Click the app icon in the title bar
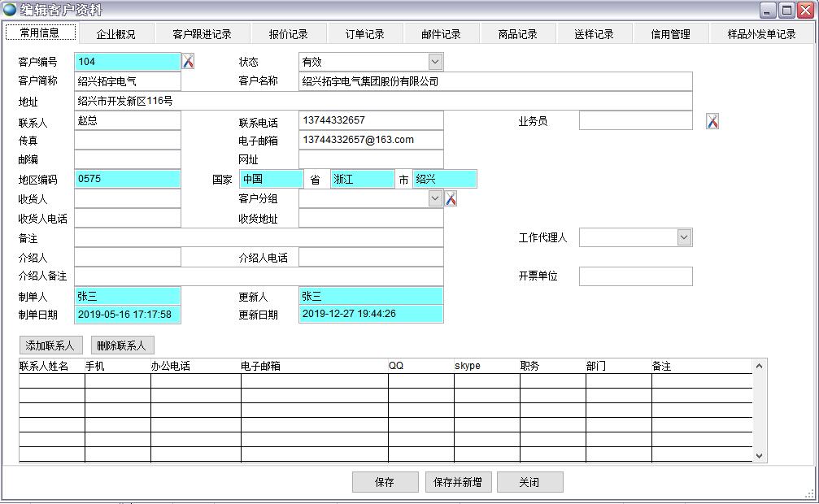The image size is (819, 504). [10, 10]
